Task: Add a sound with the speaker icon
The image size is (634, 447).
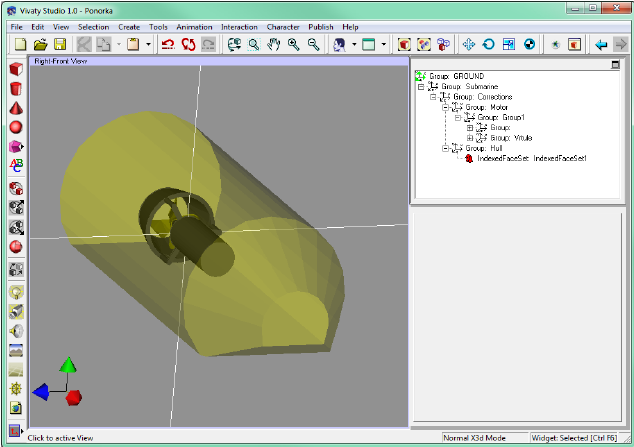Action: 16,331
